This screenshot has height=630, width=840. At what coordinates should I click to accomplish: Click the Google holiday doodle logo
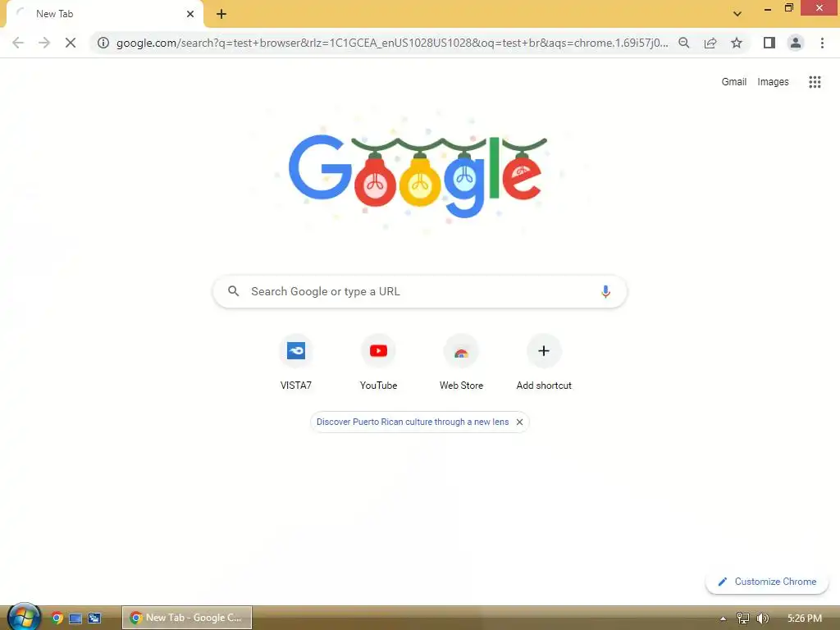[418, 174]
